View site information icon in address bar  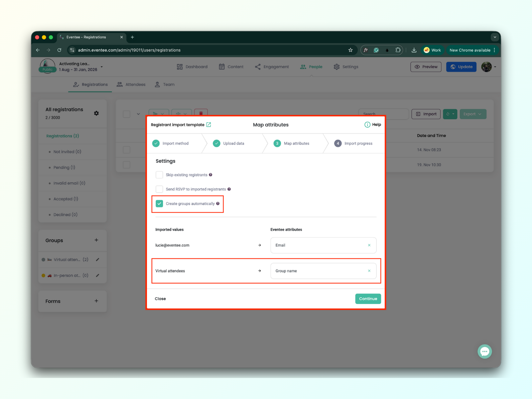(x=72, y=50)
